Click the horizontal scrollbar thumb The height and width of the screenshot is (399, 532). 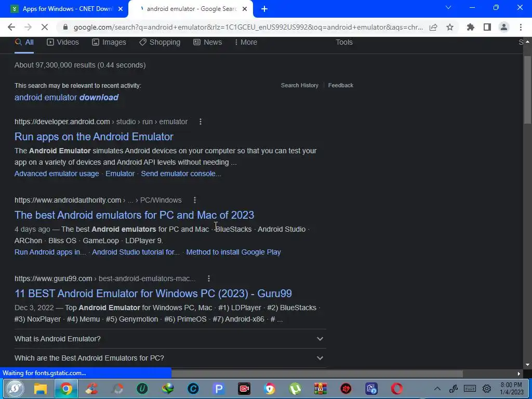click(x=317, y=374)
